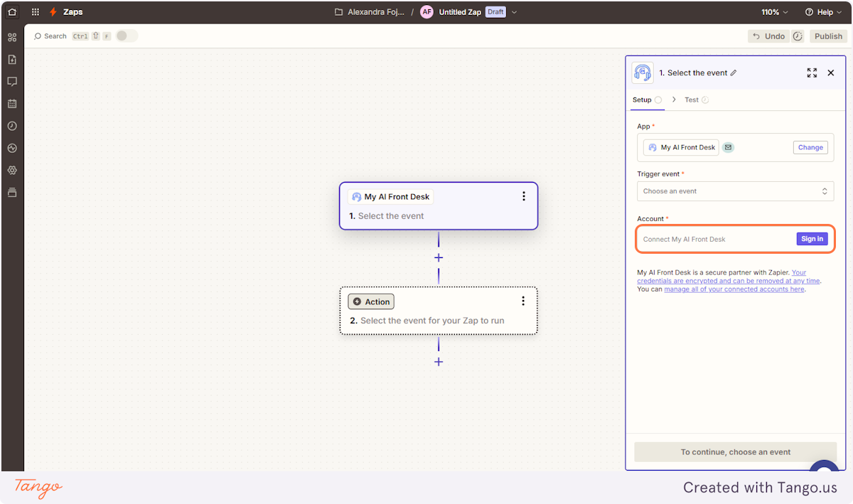
Task: Open the calendar sidebar icon
Action: pos(12,104)
